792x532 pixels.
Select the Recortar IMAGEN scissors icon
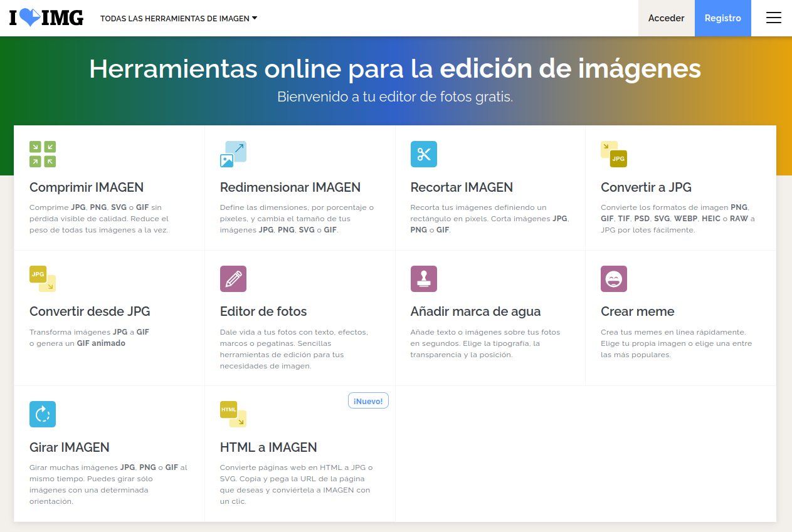[x=424, y=154]
